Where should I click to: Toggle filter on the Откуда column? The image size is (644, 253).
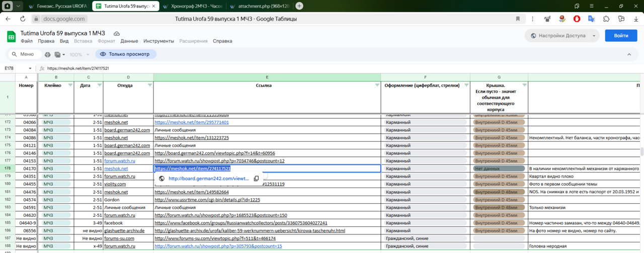pos(149,86)
